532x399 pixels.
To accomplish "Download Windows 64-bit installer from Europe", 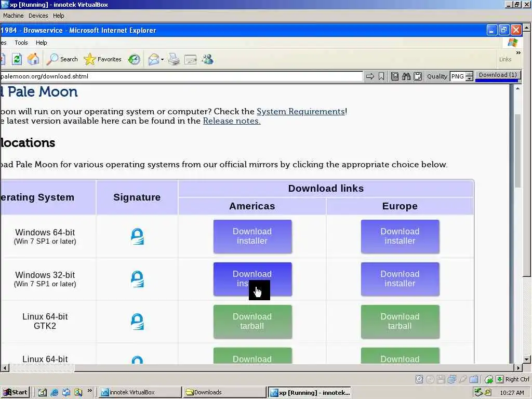I will [x=400, y=236].
